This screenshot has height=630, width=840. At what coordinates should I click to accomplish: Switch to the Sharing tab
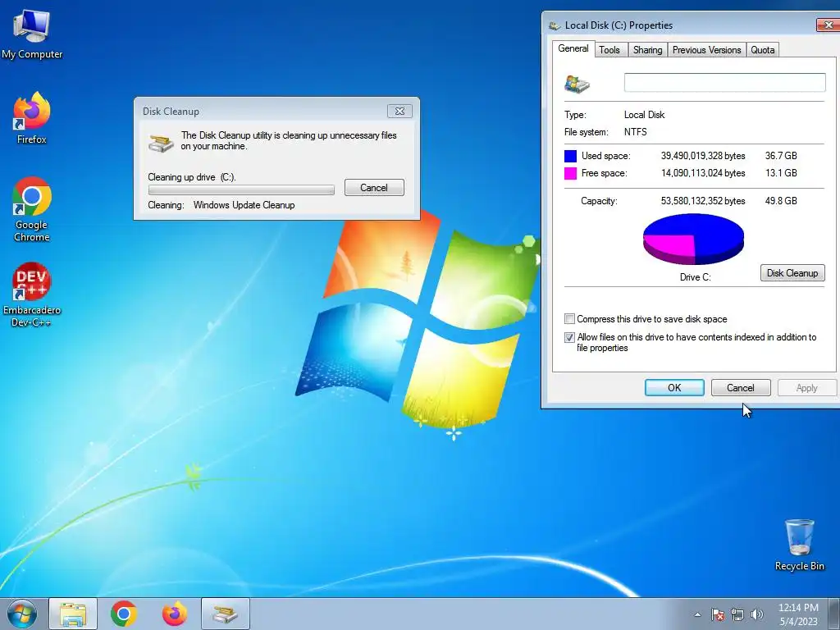[x=648, y=50]
